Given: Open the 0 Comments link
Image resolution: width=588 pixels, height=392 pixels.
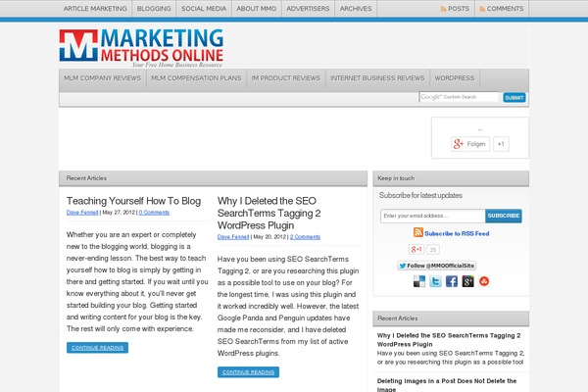Looking at the screenshot, I should (x=154, y=213).
